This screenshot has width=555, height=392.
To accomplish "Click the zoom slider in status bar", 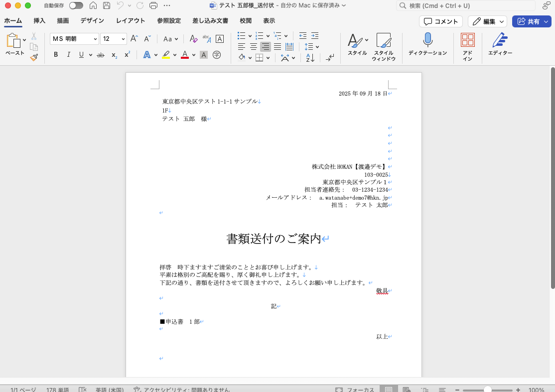I will (x=488, y=390).
